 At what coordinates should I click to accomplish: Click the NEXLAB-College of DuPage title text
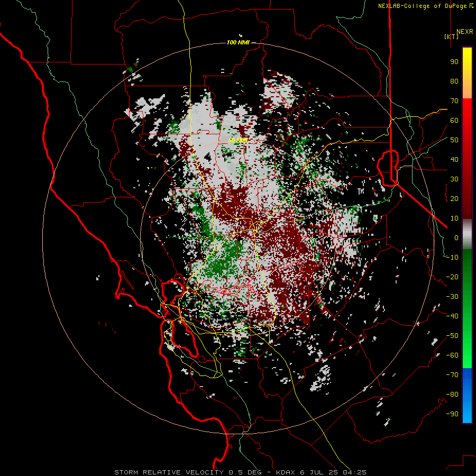(425, 6)
